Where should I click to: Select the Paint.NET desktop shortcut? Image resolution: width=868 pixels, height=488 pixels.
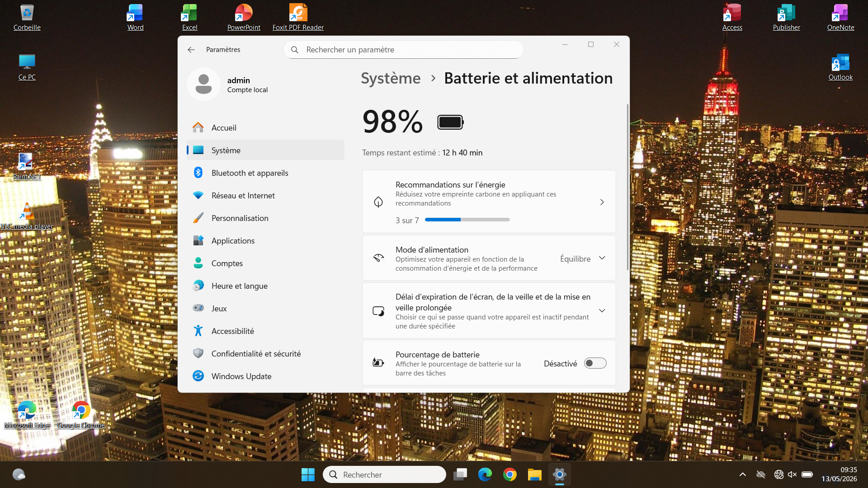pyautogui.click(x=27, y=166)
